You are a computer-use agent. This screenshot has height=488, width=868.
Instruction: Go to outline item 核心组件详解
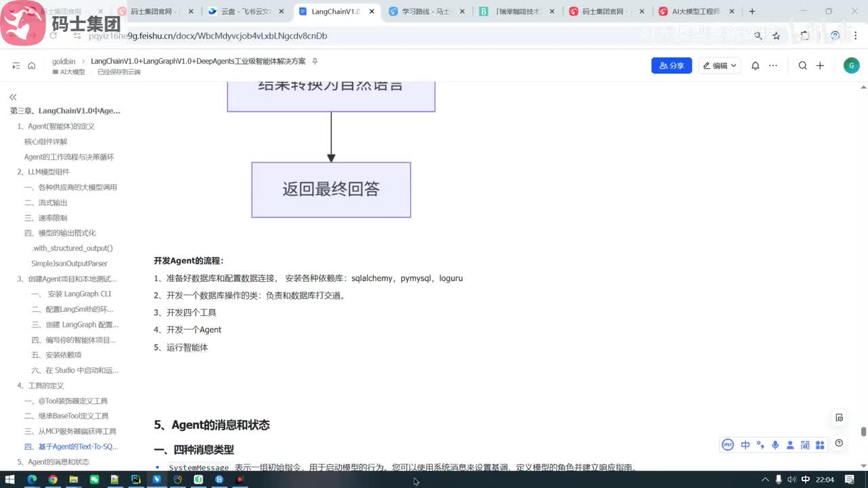(46, 142)
